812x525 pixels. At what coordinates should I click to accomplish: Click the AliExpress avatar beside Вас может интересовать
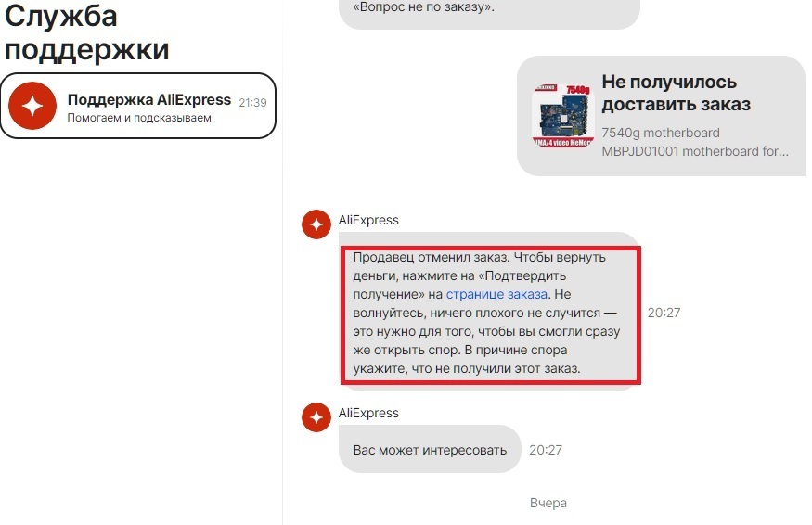316,417
